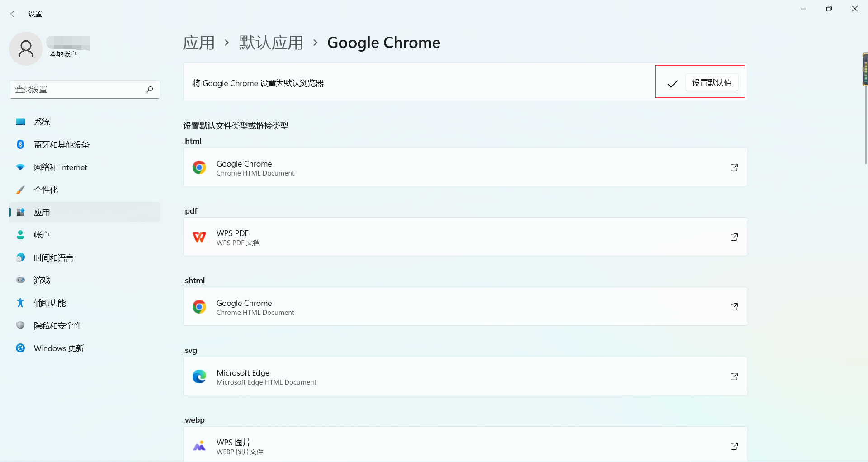Open the user account avatar

[x=26, y=48]
